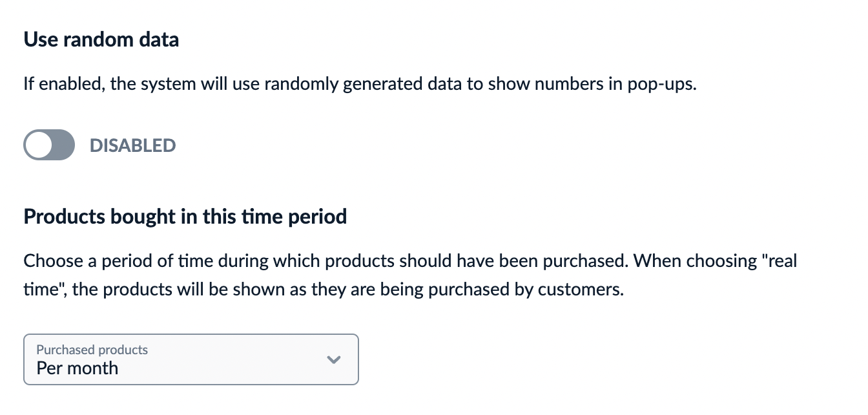Click Products bought in this time period heading
The image size is (868, 415).
pyautogui.click(x=185, y=216)
